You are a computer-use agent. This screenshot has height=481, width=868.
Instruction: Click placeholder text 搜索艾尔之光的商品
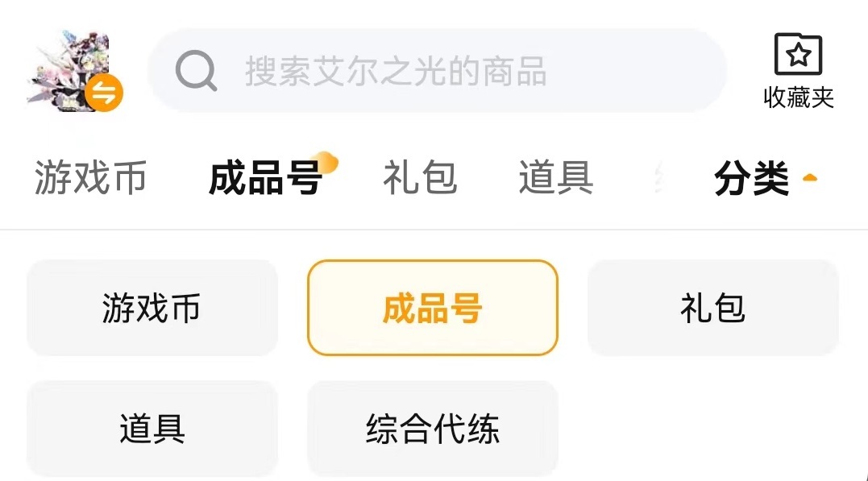[396, 72]
